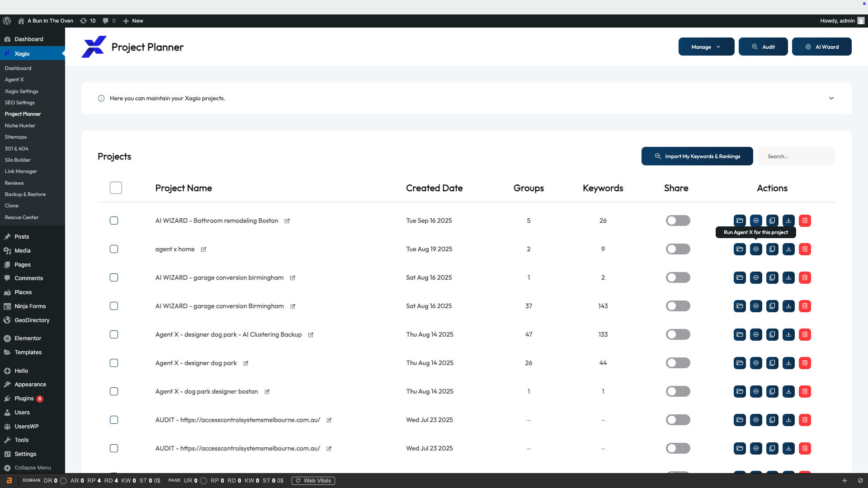868x488 pixels.
Task: Delete the dog park designer boston project
Action: click(805, 391)
